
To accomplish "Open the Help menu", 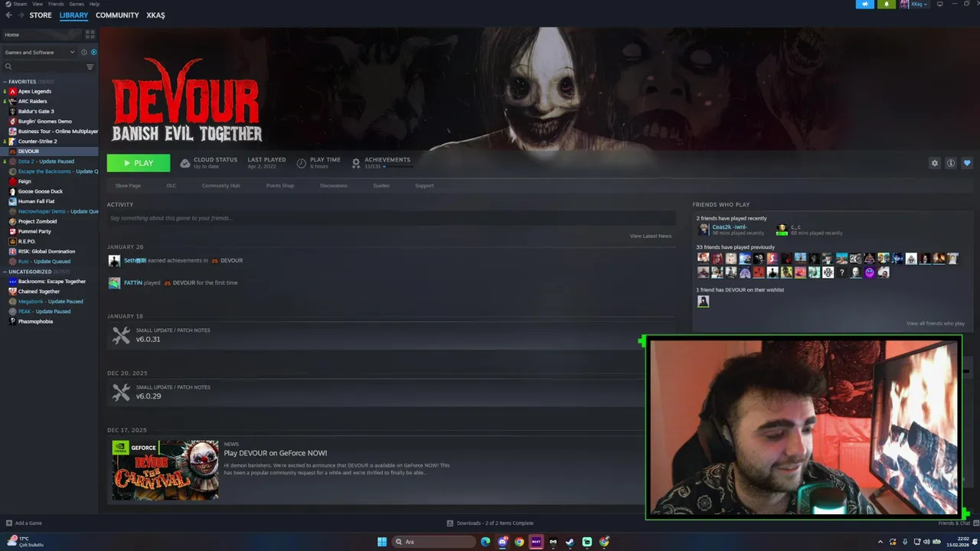I will coord(94,4).
